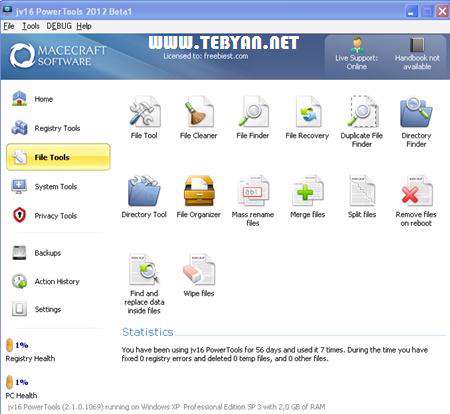This screenshot has height=414, width=450.
Task: Select the File Tools sidebar item
Action: [x=58, y=157]
